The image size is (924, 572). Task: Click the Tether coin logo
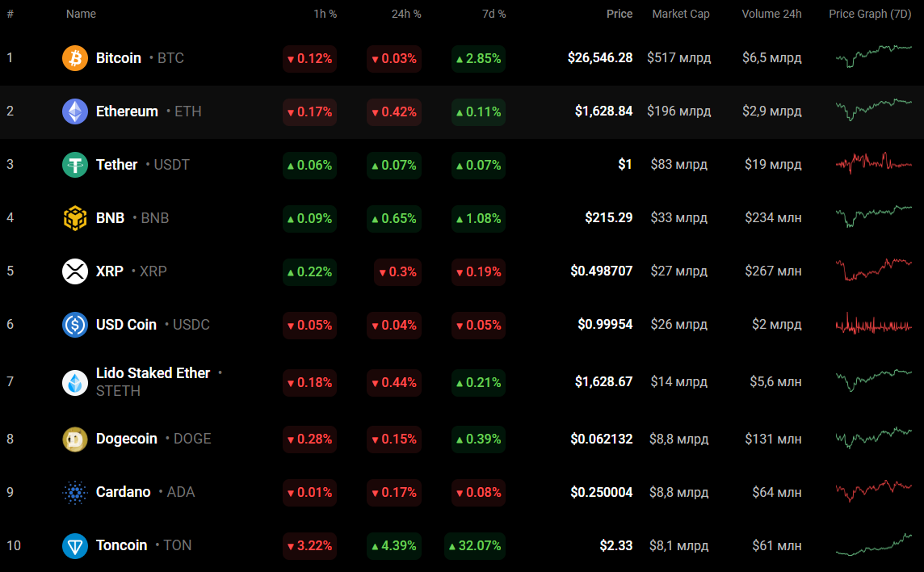[x=75, y=165]
